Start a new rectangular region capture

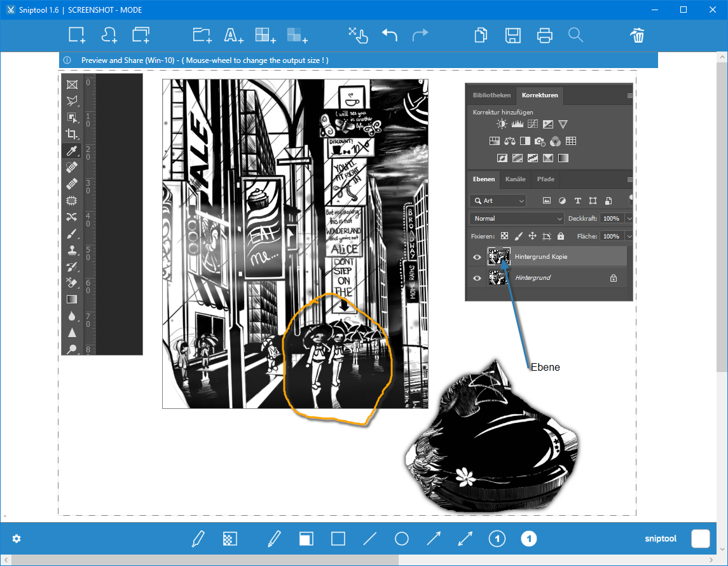77,35
